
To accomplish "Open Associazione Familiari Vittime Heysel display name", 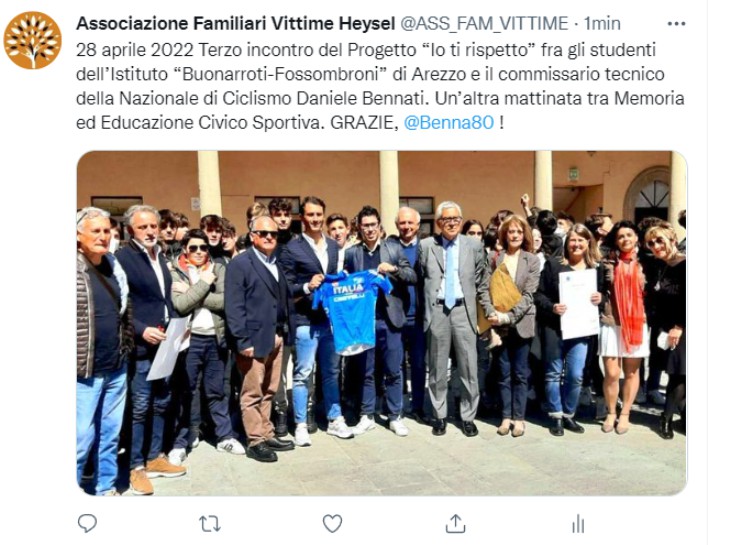I will [x=236, y=23].
